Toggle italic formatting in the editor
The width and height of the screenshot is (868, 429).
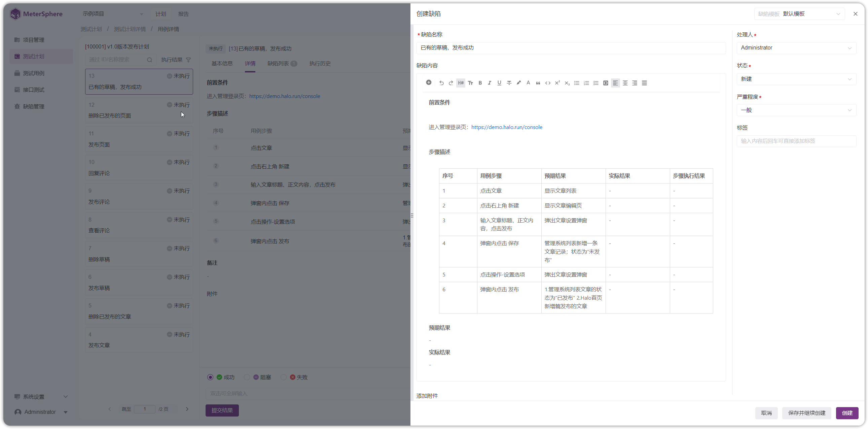[490, 83]
